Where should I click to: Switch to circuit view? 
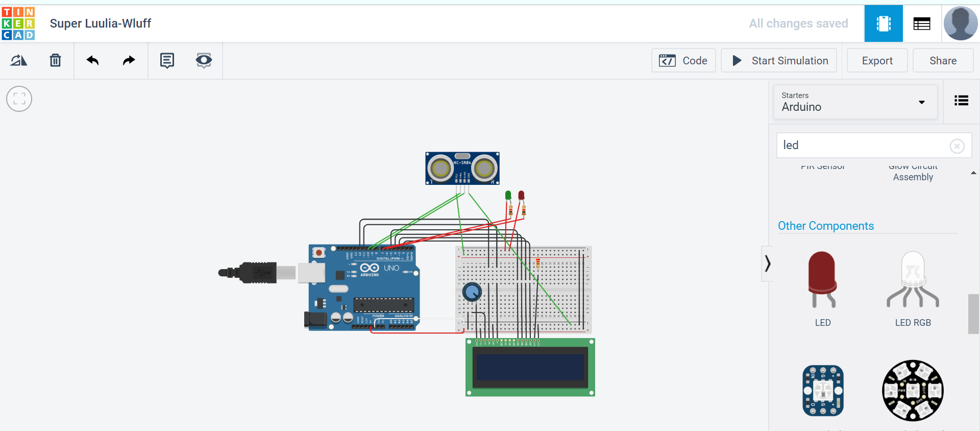click(884, 23)
